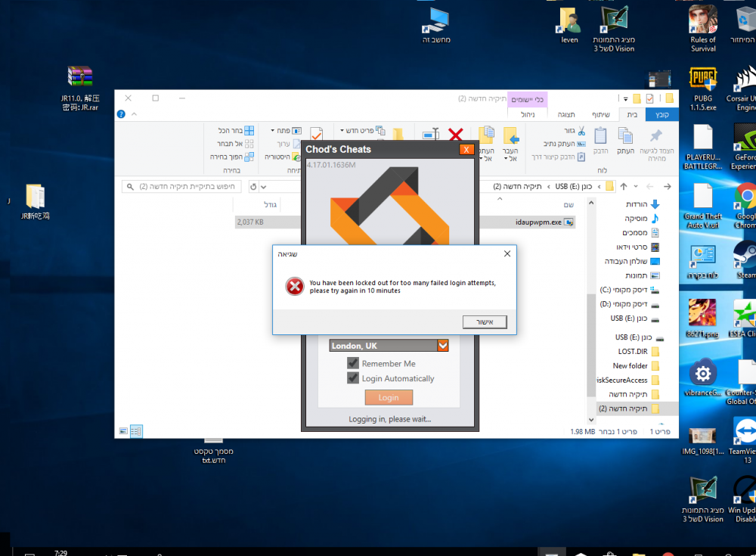
Task: Click the up-arrow navigation icon in Explorer
Action: pyautogui.click(x=624, y=186)
